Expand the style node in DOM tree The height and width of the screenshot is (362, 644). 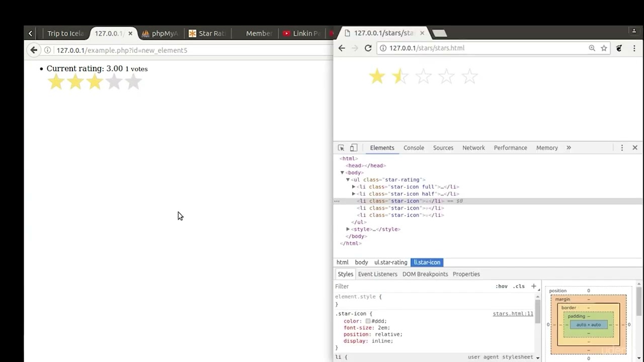[348, 229]
